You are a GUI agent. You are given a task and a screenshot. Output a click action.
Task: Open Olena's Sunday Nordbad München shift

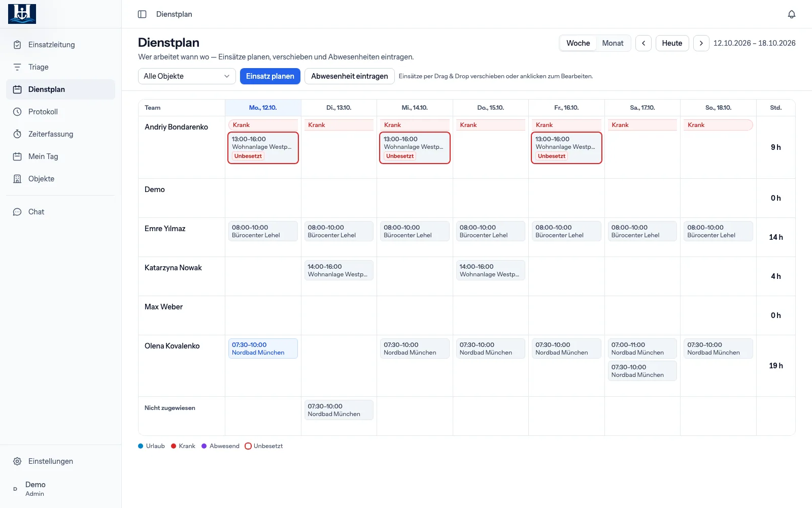(x=718, y=348)
